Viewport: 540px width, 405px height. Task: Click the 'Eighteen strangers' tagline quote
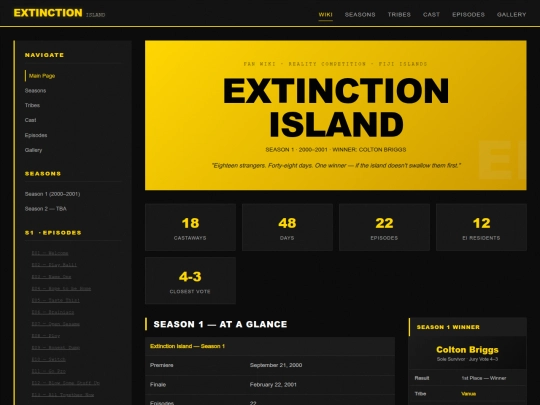click(336, 166)
